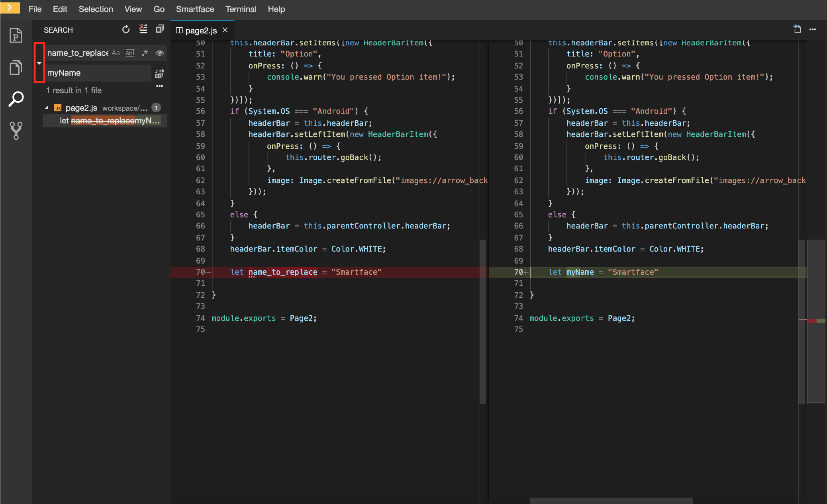Toggle search details ellipsis below replace field
The width and height of the screenshot is (827, 504).
(x=159, y=86)
